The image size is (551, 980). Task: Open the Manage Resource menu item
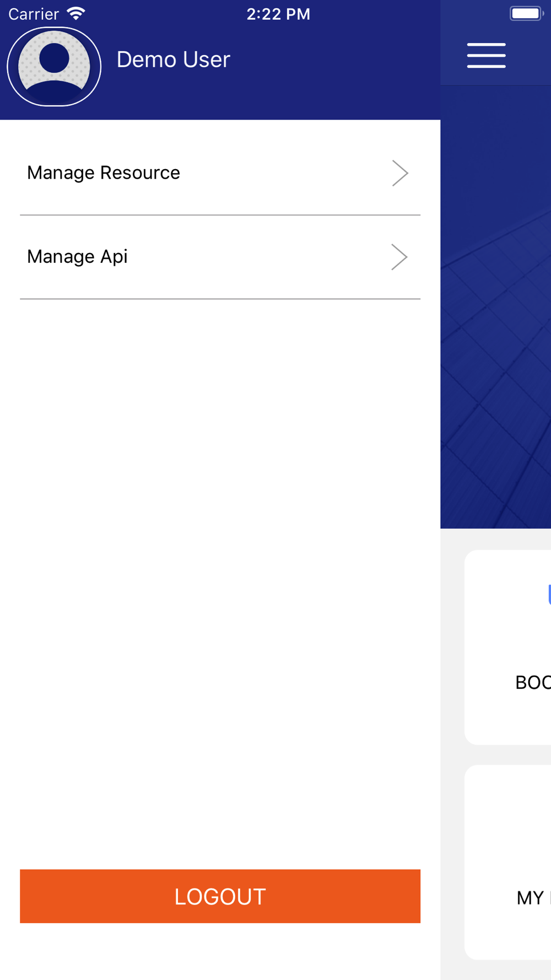(x=104, y=173)
